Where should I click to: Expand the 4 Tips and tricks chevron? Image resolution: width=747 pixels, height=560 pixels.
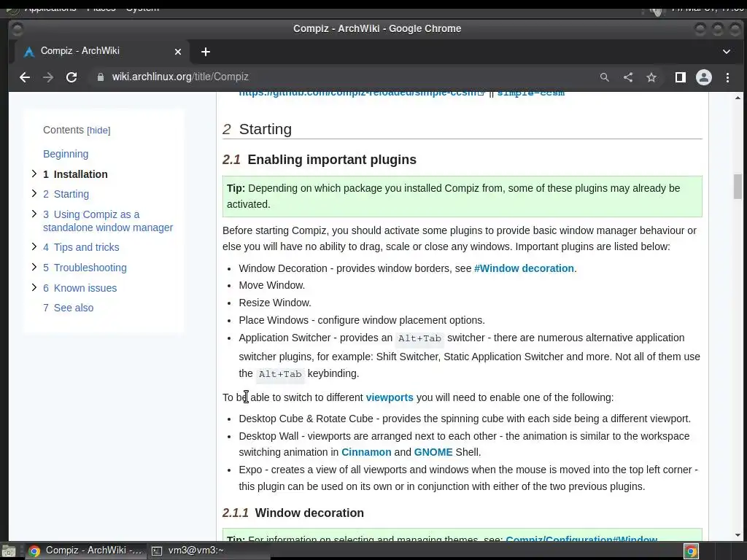click(x=34, y=246)
